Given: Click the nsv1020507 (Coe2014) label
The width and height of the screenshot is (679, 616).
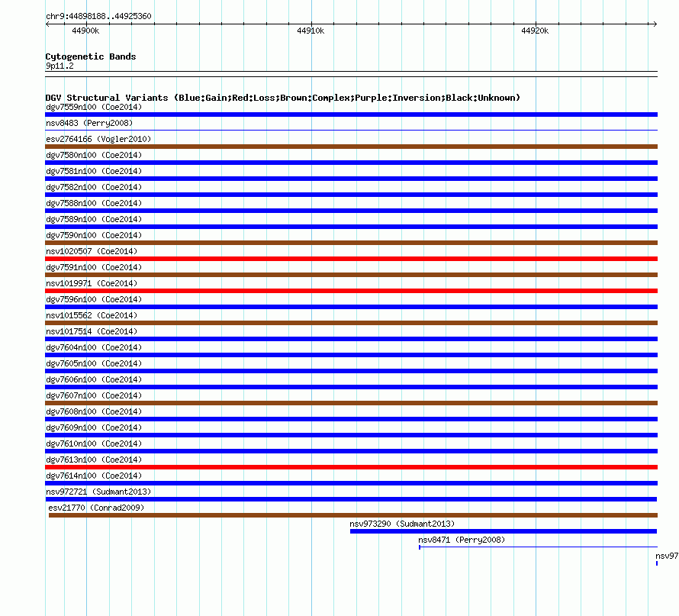Looking at the screenshot, I should tap(92, 251).
